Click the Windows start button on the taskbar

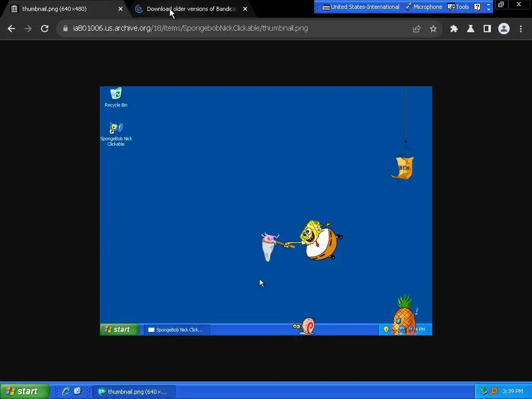(24, 391)
